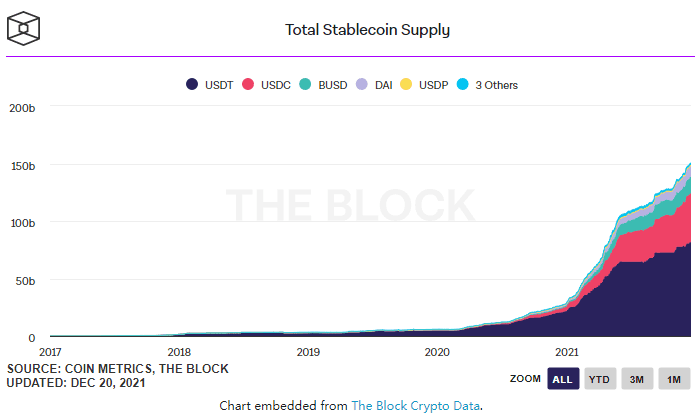Click the 2021 x-axis label

[x=567, y=352]
